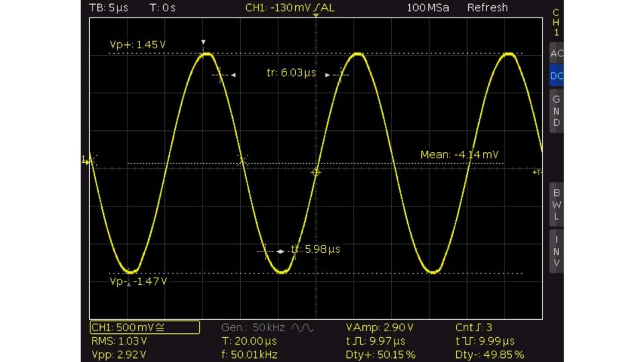Select AC coupling in the side menu
This screenshot has height=362, width=644.
pos(556,53)
